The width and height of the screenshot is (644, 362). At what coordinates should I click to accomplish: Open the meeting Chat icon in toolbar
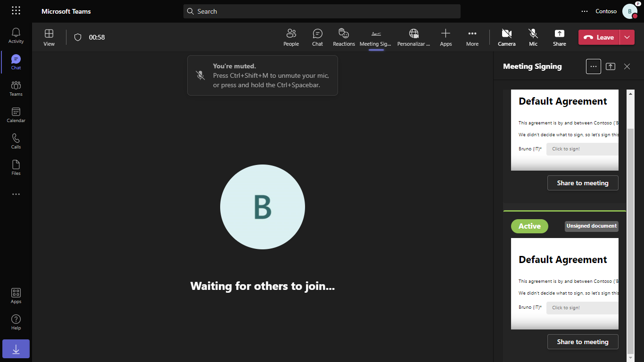[x=317, y=37]
